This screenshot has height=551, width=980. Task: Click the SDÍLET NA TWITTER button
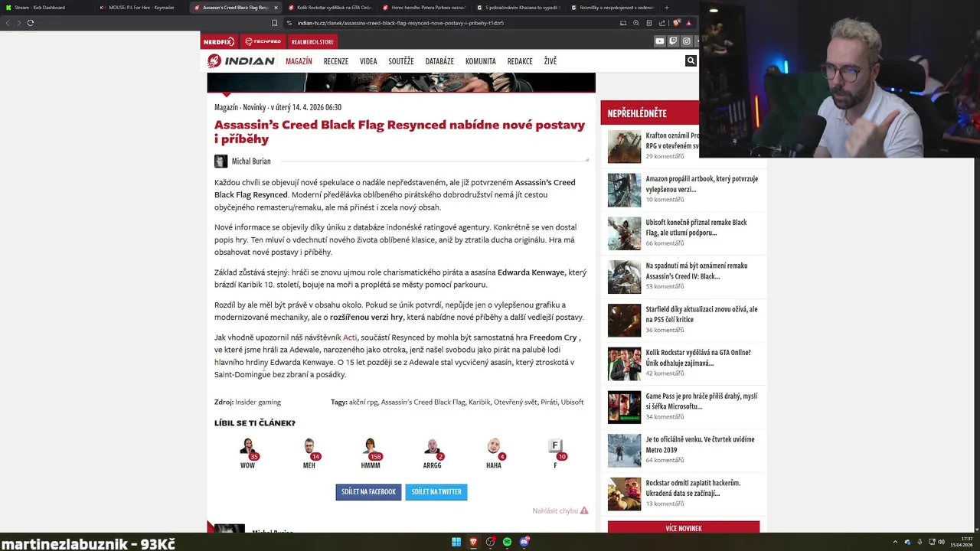tap(436, 492)
